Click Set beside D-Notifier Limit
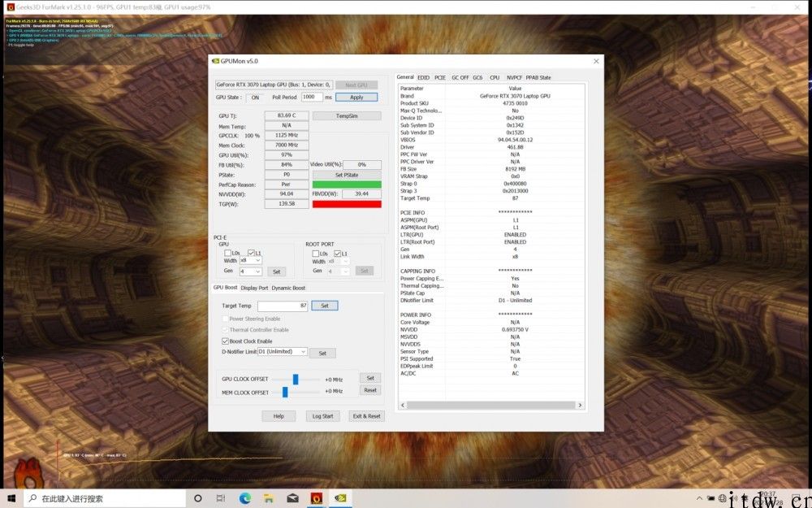Screen dimensions: 812x508 pos(322,353)
